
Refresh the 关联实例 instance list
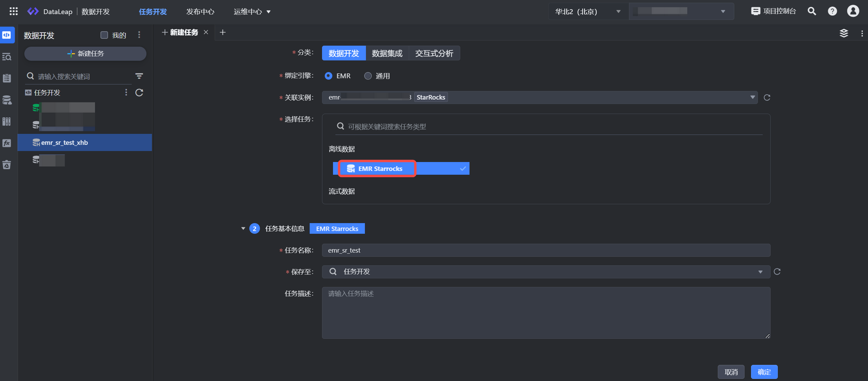[x=767, y=97]
